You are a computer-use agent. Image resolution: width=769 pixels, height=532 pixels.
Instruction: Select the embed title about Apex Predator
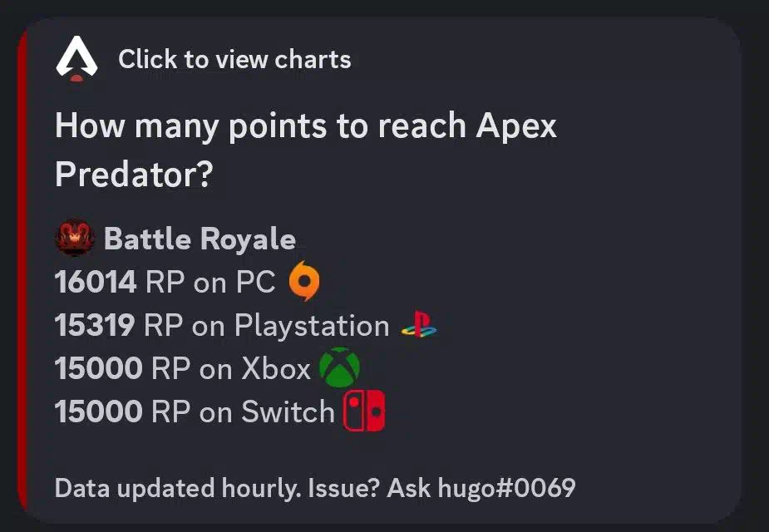pyautogui.click(x=306, y=150)
